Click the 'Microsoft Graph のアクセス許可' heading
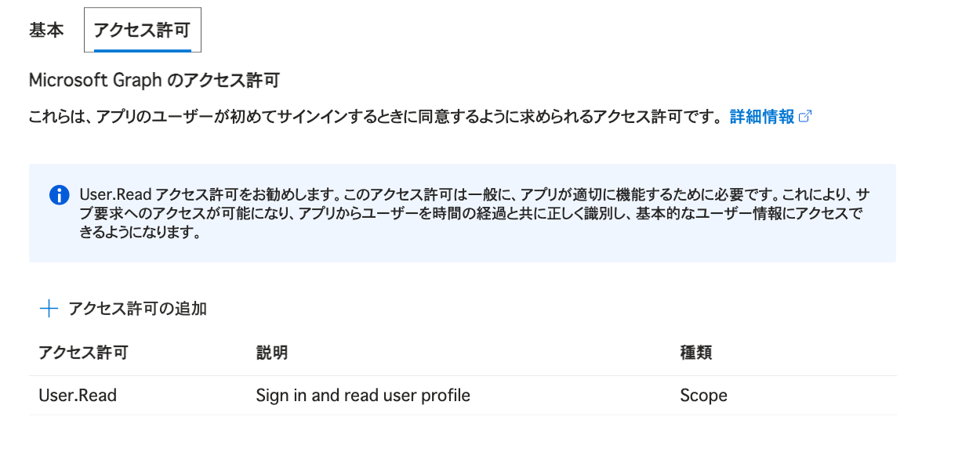This screenshot has height=456, width=980. pyautogui.click(x=154, y=80)
